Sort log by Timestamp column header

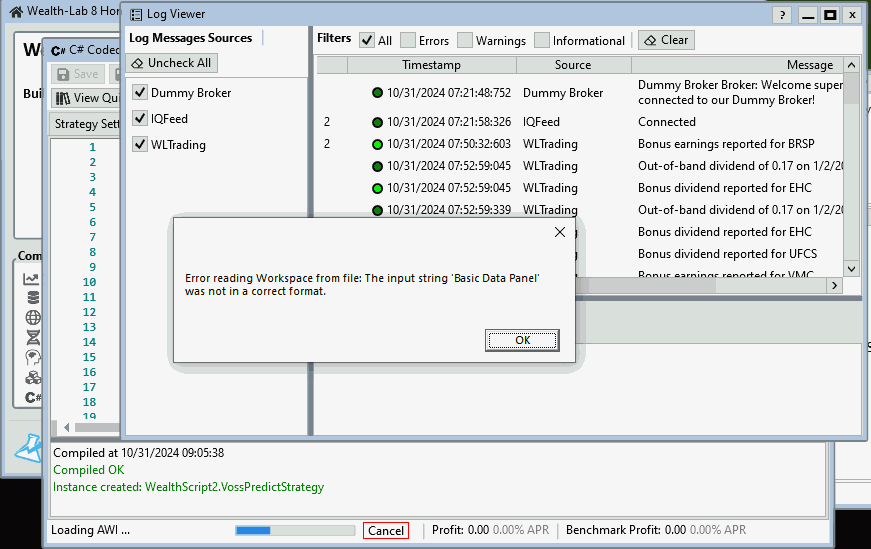coord(431,65)
